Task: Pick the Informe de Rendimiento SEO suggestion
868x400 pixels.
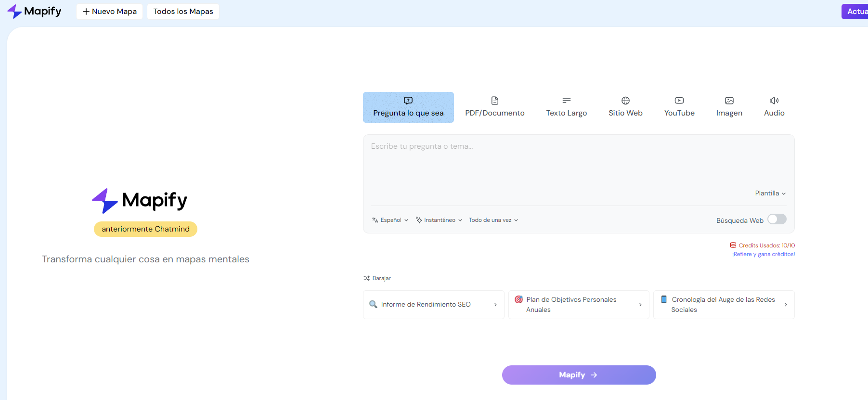Action: (433, 305)
